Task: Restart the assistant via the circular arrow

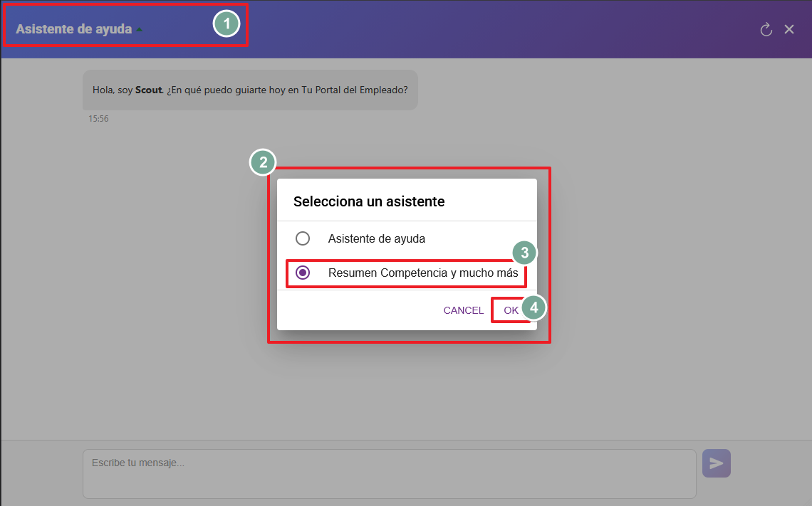Action: point(766,29)
